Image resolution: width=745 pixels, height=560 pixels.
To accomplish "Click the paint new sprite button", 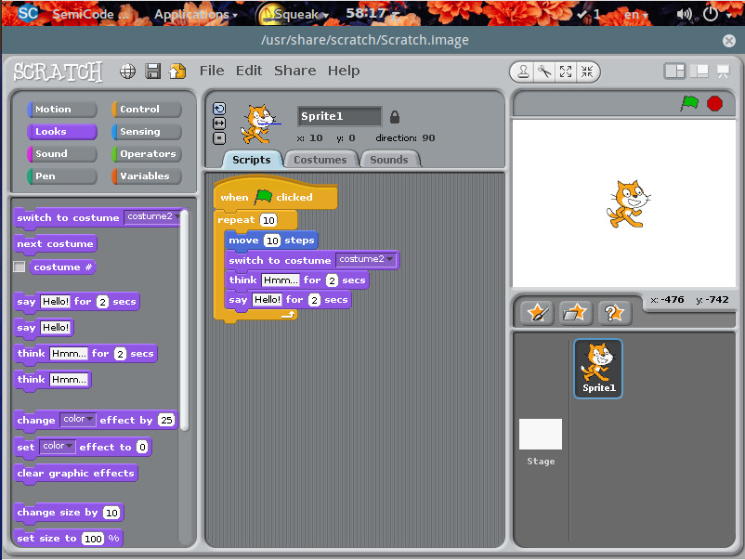I will (x=537, y=313).
